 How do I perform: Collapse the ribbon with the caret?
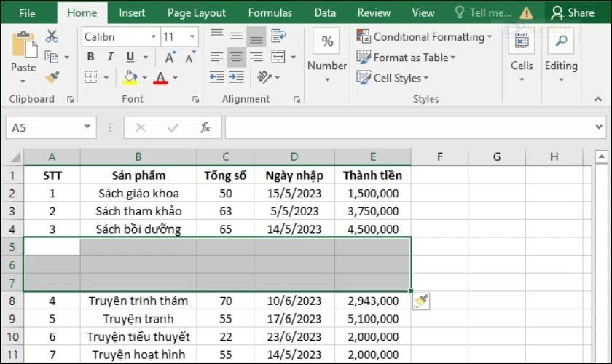pyautogui.click(x=598, y=100)
